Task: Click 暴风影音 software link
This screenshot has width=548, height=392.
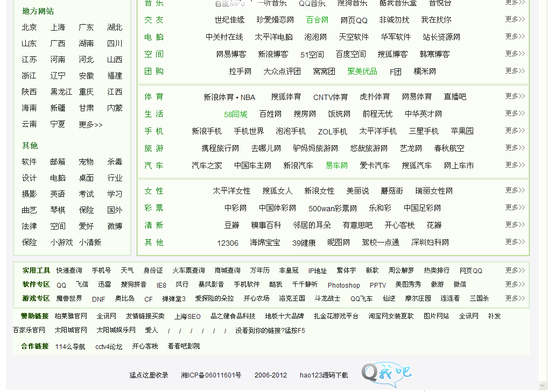Action: click(x=211, y=284)
